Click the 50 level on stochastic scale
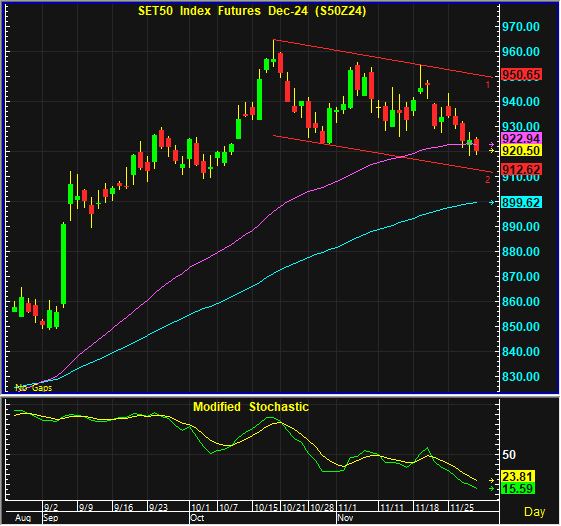Image resolution: width=561 pixels, height=526 pixels. click(x=509, y=455)
